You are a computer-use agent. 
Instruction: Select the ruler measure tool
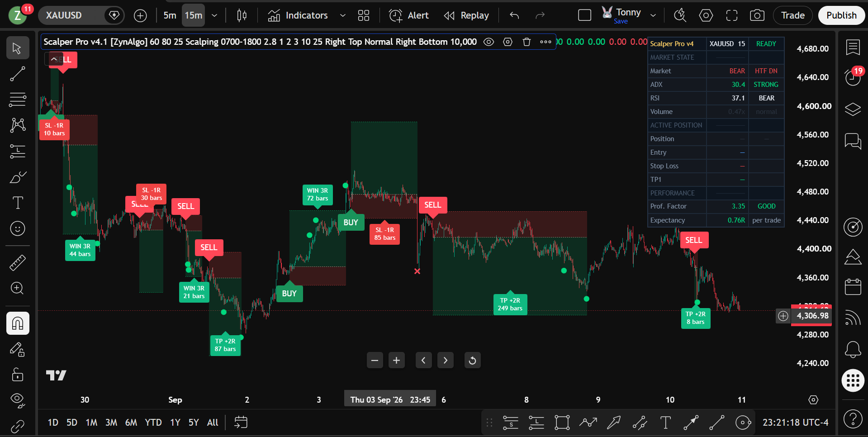pos(18,262)
